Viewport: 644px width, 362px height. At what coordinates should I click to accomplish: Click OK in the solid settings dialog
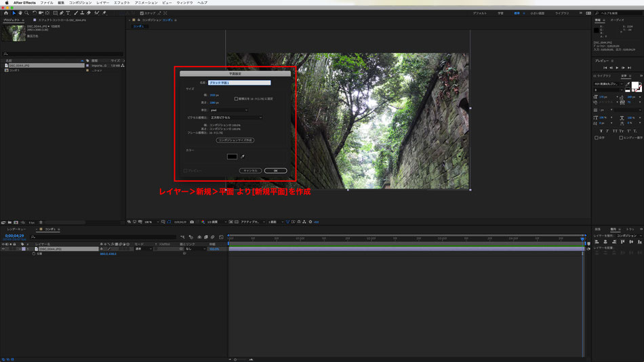click(x=276, y=171)
